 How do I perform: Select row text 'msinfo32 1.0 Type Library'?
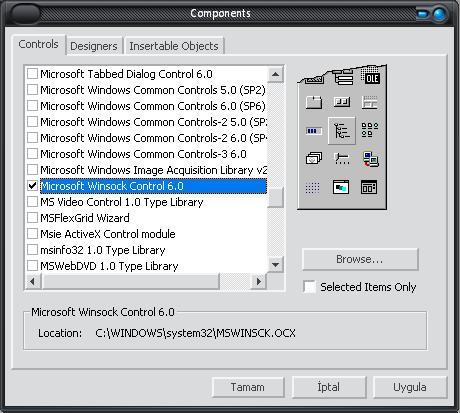pos(103,250)
